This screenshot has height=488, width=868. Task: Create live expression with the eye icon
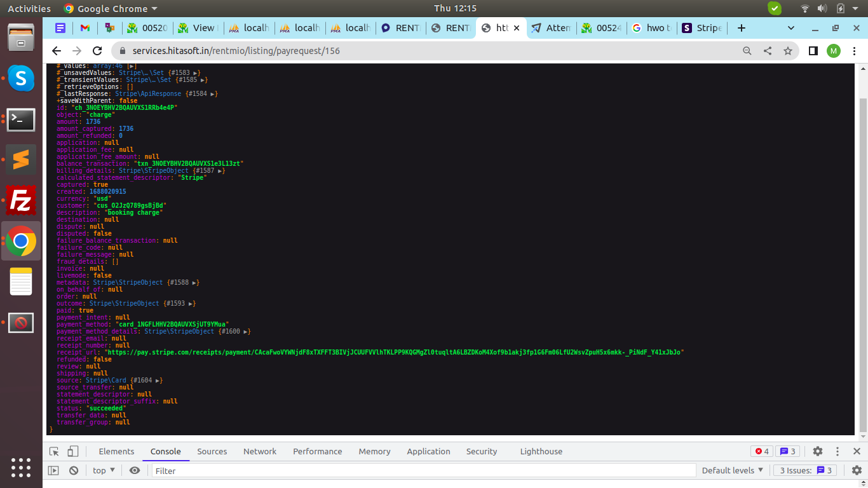coord(135,470)
